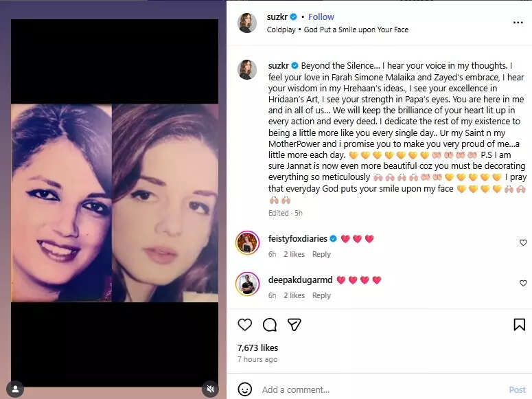Like the post with the heart icon
Image resolution: width=532 pixels, height=399 pixels.
point(245,324)
